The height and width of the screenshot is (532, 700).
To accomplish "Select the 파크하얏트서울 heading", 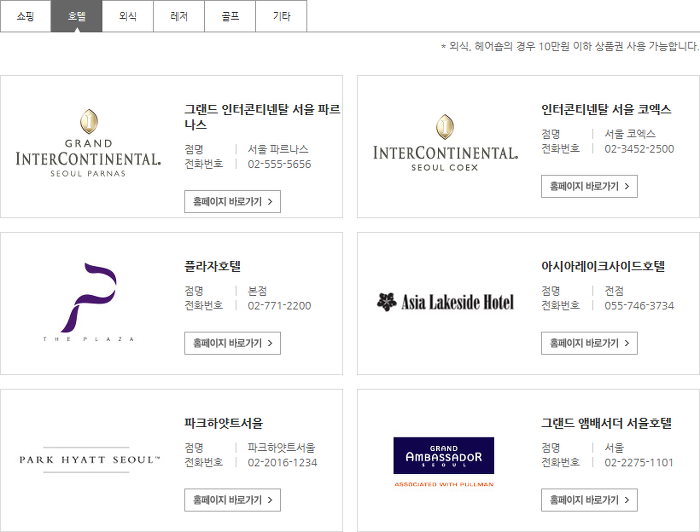I will [224, 423].
